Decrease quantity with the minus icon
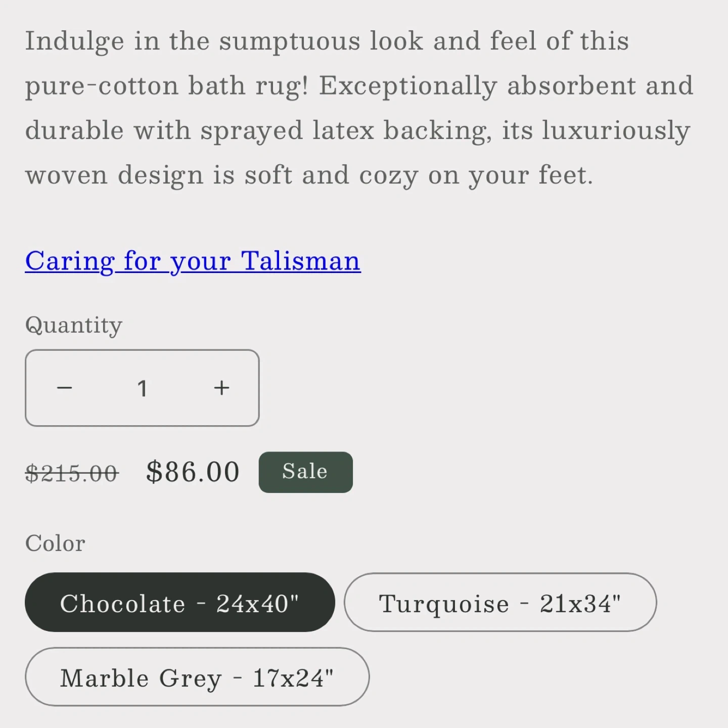The image size is (728, 728). pos(65,388)
